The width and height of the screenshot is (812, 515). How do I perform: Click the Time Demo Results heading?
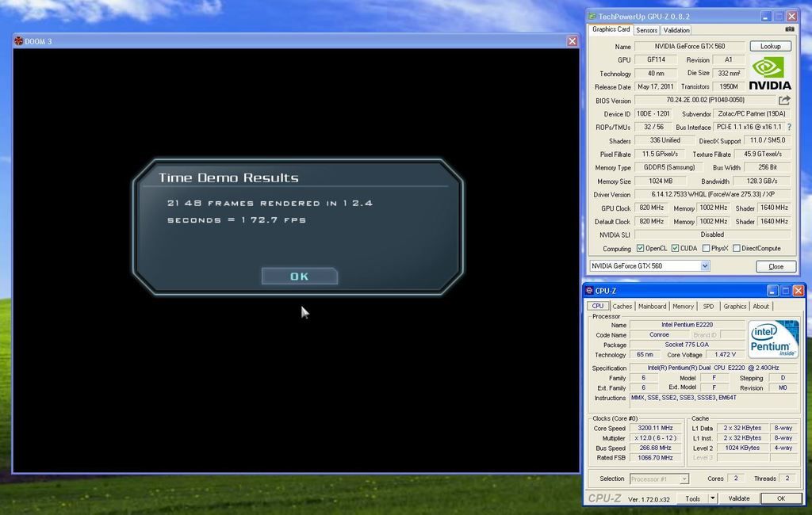[228, 177]
